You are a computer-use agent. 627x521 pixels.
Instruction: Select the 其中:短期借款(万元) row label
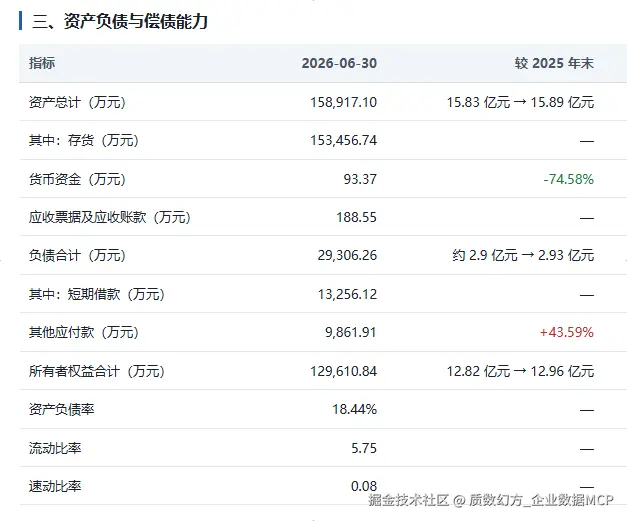coord(96,294)
